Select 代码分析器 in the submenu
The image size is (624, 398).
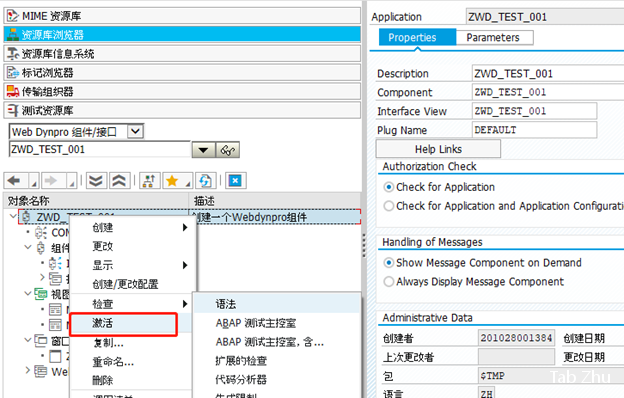277,379
